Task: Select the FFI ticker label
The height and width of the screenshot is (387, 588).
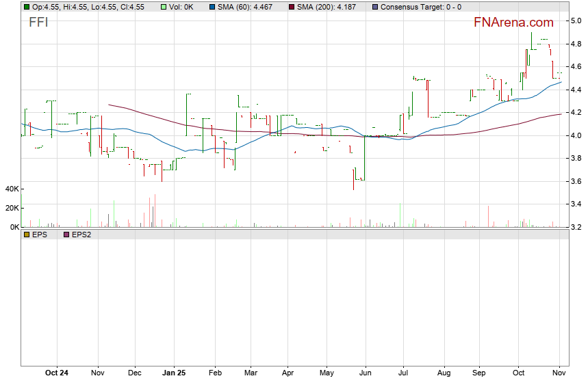Action: coord(38,22)
